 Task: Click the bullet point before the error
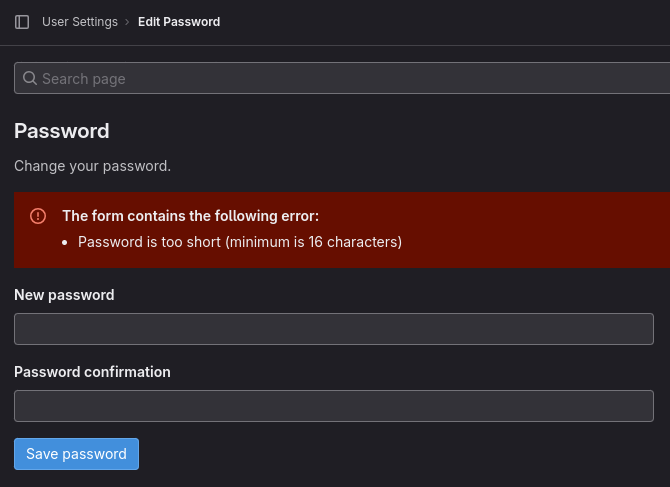65,242
